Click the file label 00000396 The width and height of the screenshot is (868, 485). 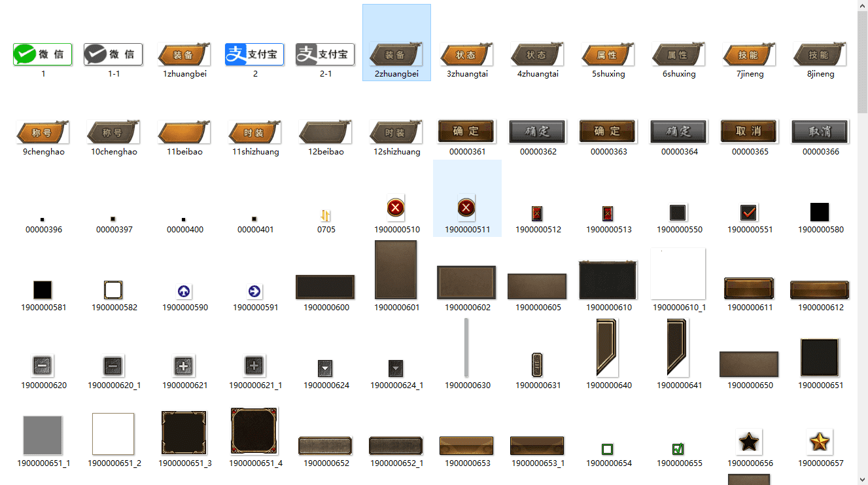point(44,230)
